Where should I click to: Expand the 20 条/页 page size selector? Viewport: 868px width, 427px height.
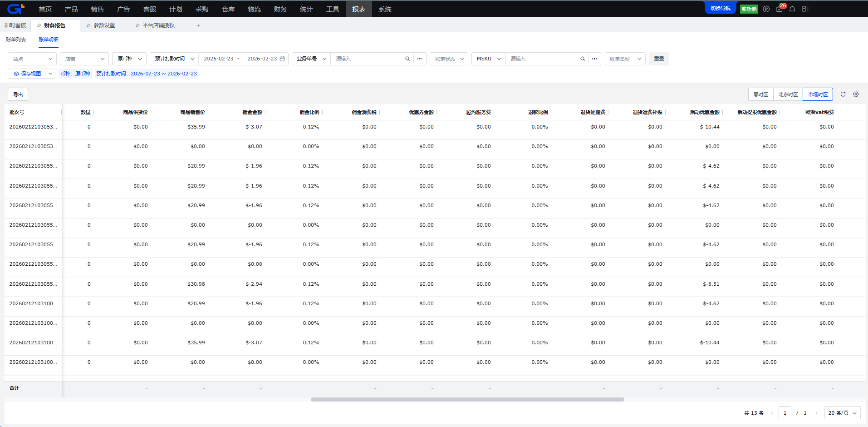(x=842, y=413)
